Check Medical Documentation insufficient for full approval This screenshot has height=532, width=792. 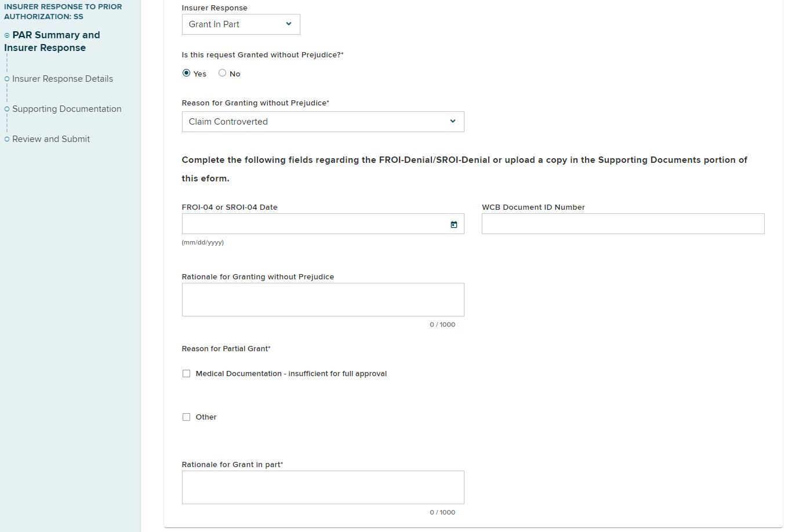point(186,374)
